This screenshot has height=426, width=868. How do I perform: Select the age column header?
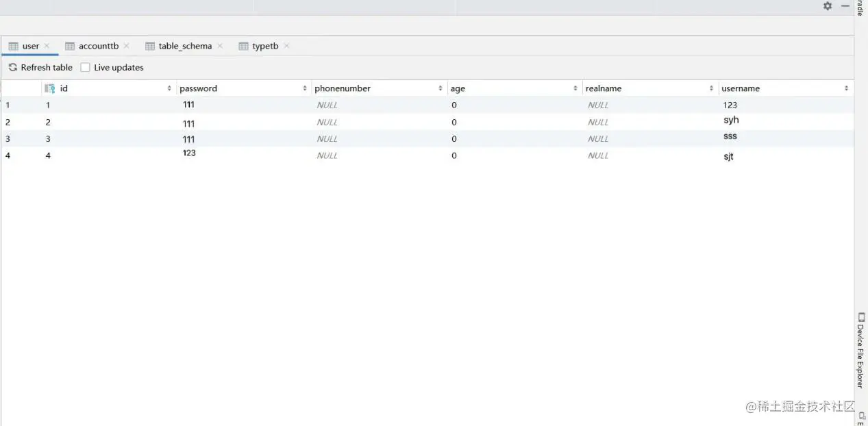(x=514, y=88)
